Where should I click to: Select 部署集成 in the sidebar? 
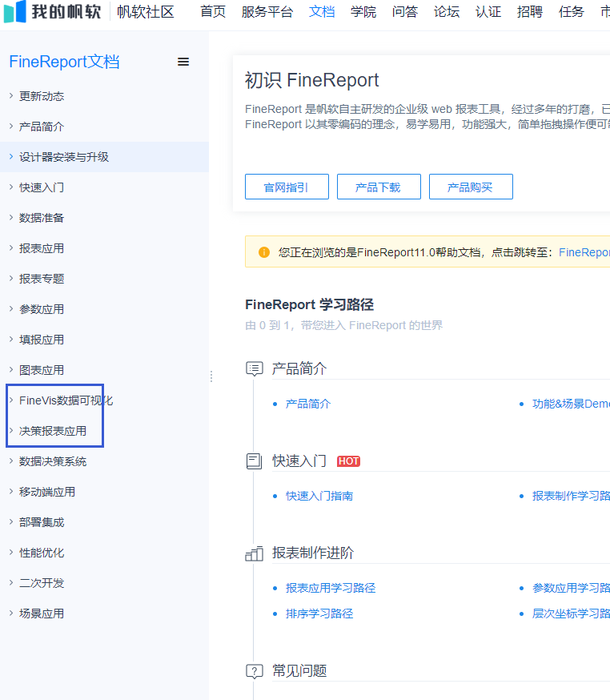click(x=42, y=522)
